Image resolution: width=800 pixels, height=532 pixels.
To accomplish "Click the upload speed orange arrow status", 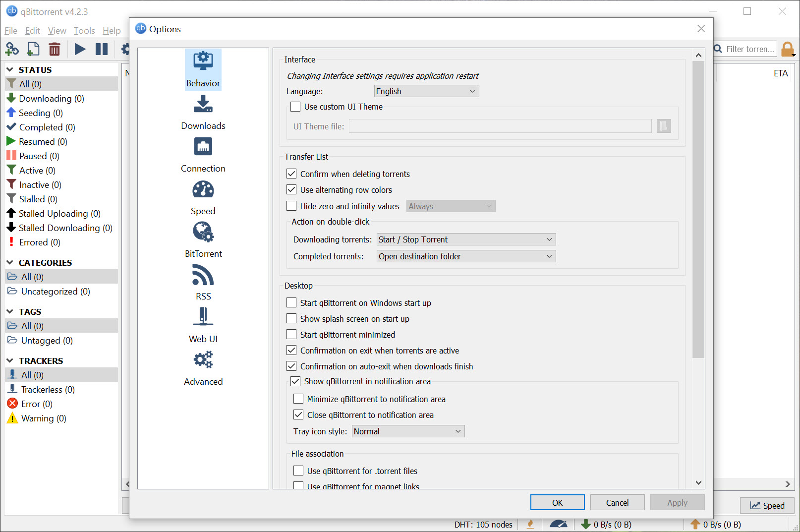I will tap(715, 525).
